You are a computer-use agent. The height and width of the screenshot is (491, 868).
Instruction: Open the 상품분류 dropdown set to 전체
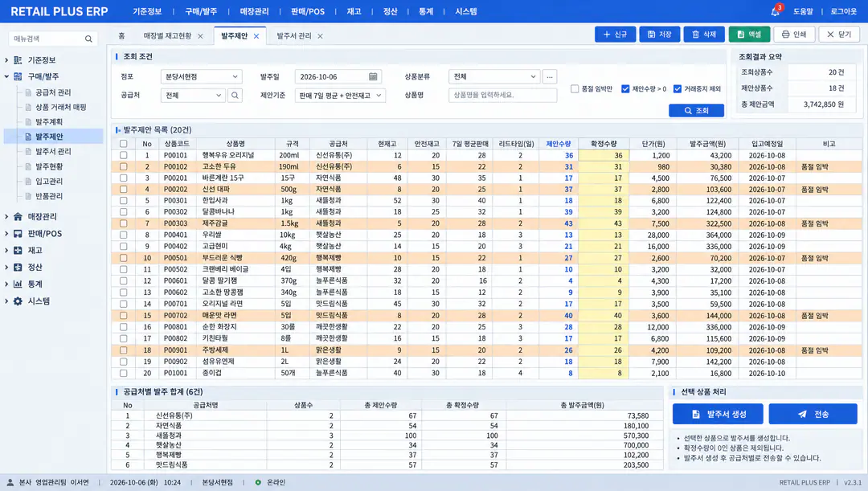click(494, 77)
